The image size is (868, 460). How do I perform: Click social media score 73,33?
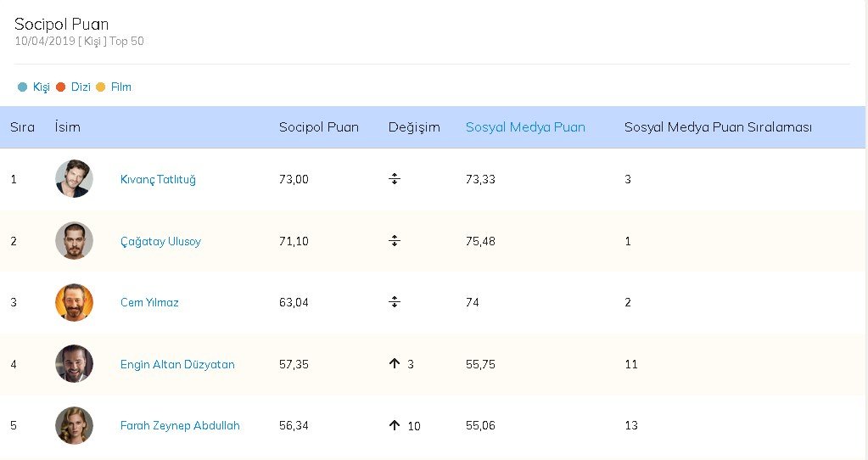click(480, 179)
